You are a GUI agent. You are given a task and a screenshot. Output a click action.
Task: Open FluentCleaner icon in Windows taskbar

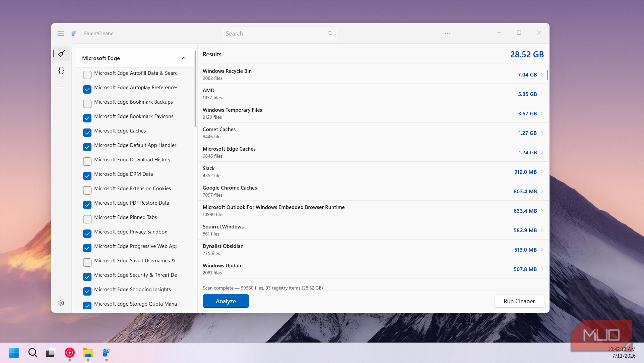click(106, 353)
